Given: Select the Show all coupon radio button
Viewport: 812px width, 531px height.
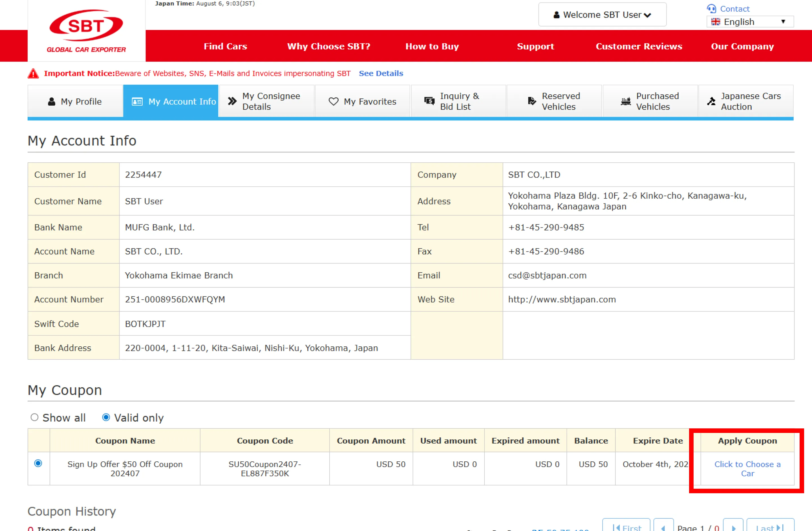Looking at the screenshot, I should 34,417.
